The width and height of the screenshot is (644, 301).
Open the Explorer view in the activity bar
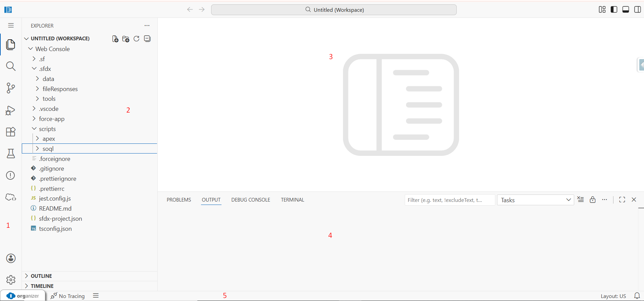(11, 44)
